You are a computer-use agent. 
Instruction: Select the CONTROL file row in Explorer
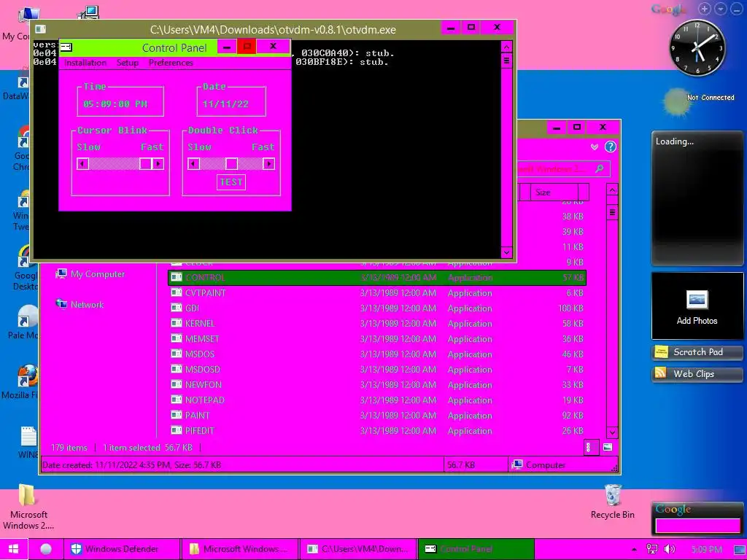pyautogui.click(x=377, y=278)
